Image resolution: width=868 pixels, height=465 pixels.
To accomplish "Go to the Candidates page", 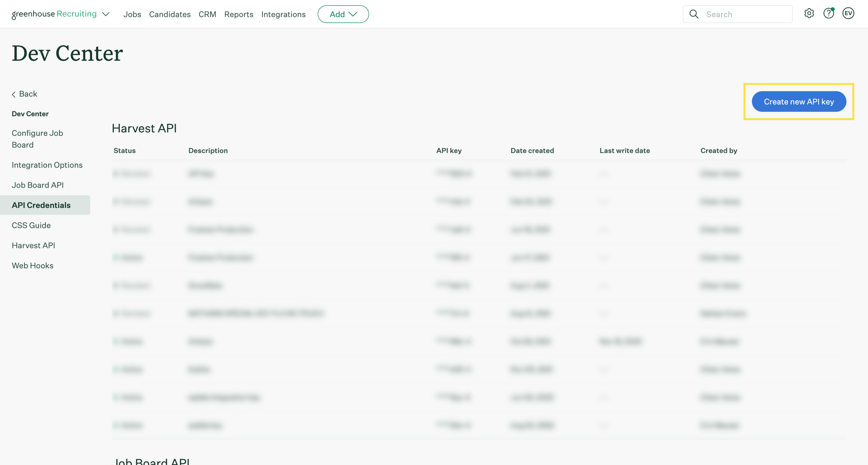I will tap(170, 14).
